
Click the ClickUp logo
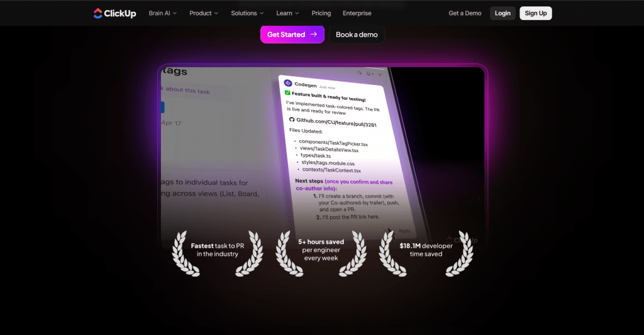114,13
